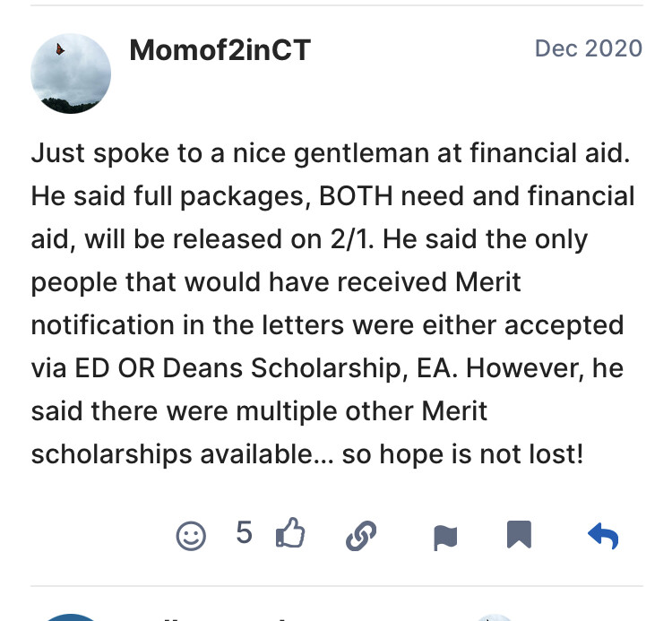Open the emoji reaction picker
Image resolution: width=672 pixels, height=621 pixels.
(191, 536)
